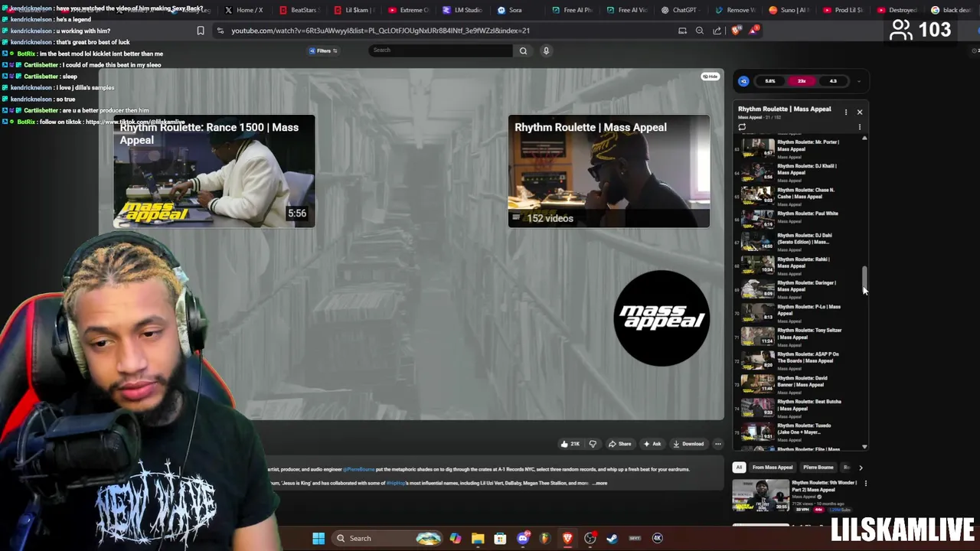This screenshot has height=551, width=980.
Task: Click extension blue circle icon
Action: (743, 81)
